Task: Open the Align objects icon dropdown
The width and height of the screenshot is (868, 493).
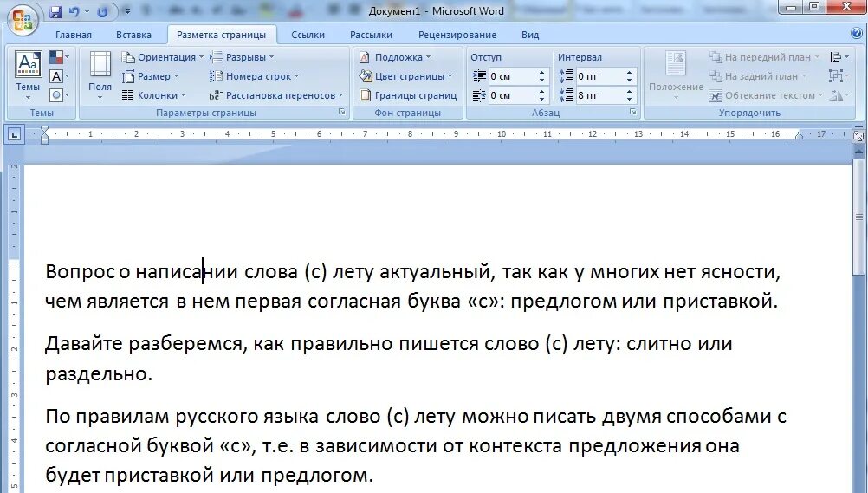Action: 839,57
